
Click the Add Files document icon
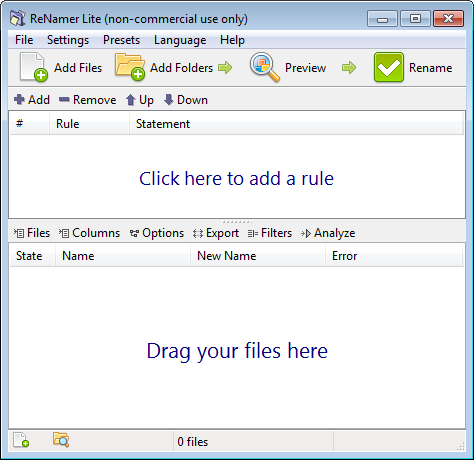(33, 67)
